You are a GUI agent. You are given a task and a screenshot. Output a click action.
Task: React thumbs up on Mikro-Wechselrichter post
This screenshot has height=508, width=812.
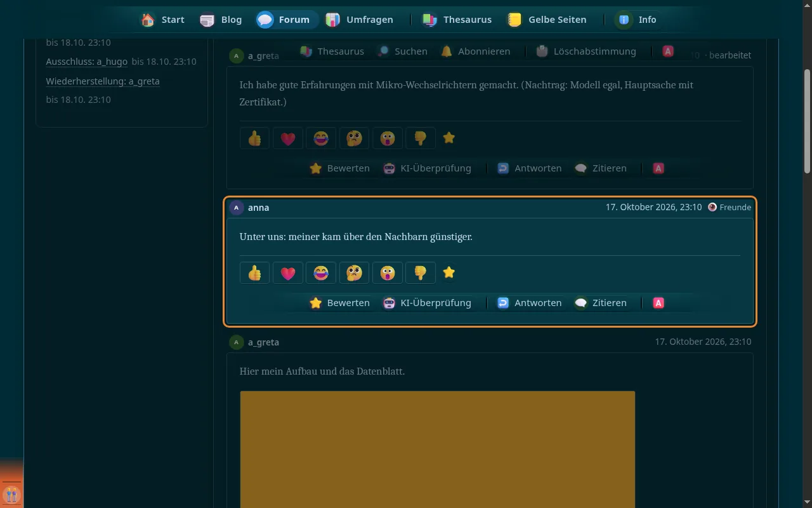(254, 138)
